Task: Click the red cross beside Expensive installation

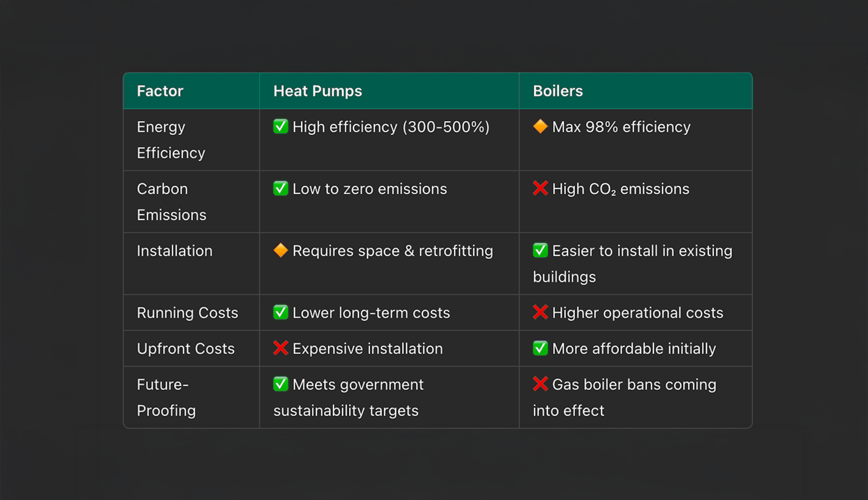Action: 281,348
